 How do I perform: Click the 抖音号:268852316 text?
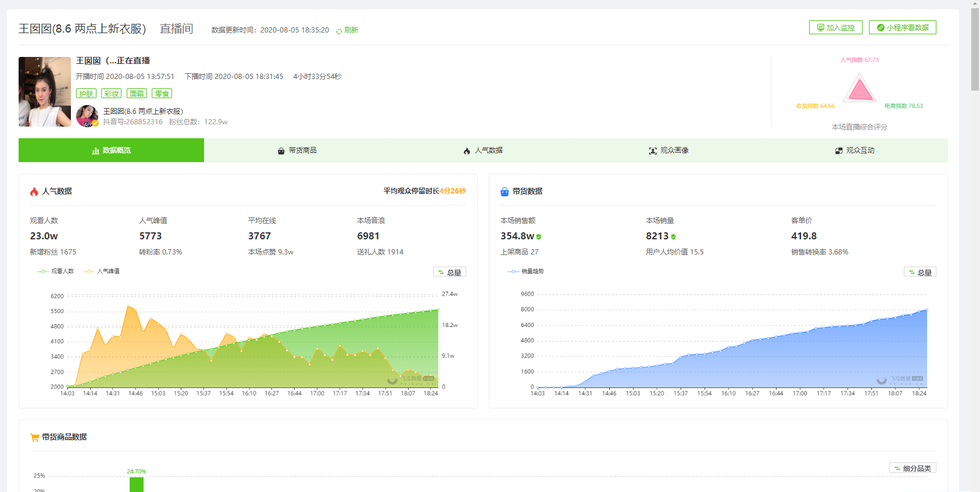pyautogui.click(x=133, y=122)
